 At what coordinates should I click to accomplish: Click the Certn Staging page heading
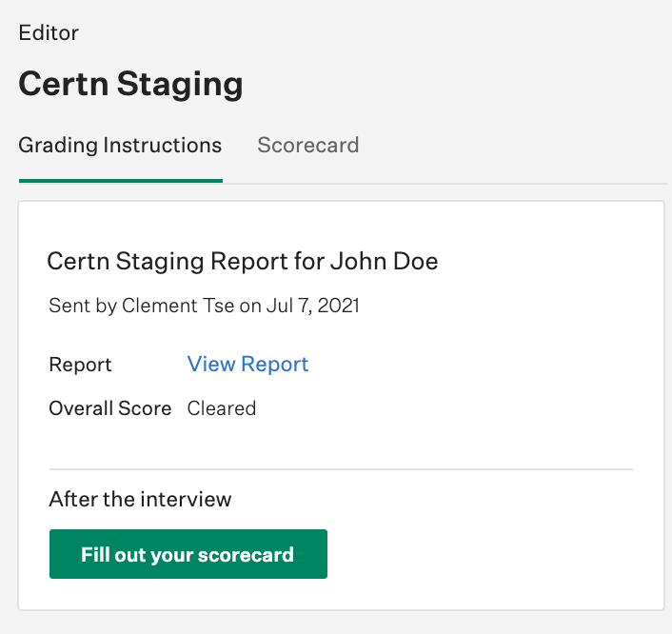pyautogui.click(x=130, y=84)
